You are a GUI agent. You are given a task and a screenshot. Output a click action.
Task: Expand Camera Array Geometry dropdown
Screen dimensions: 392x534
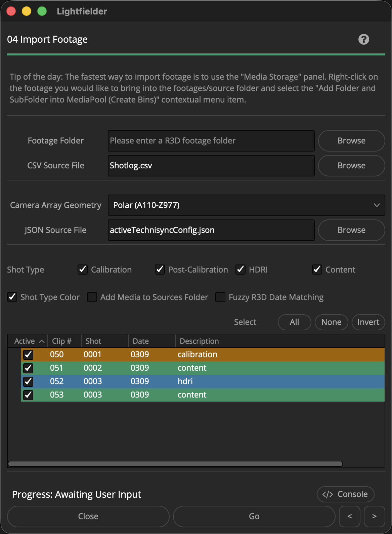point(246,205)
